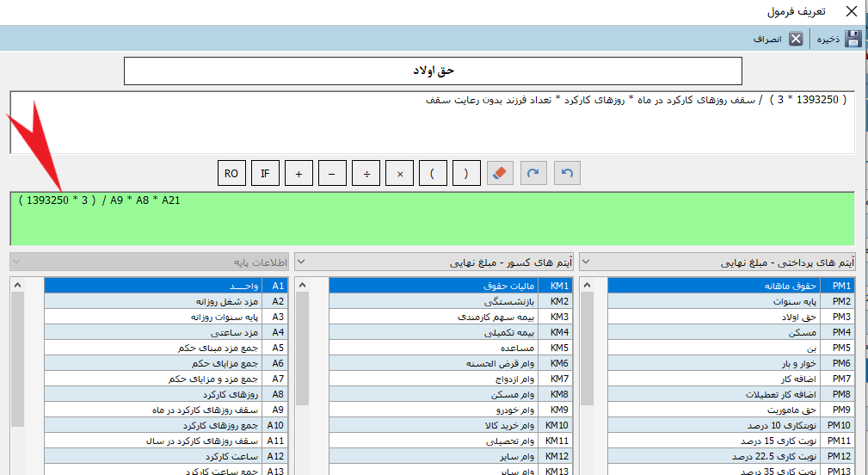Click the cancel X icon beside انصراف
Screen dimensions: 868x475
[796, 39]
